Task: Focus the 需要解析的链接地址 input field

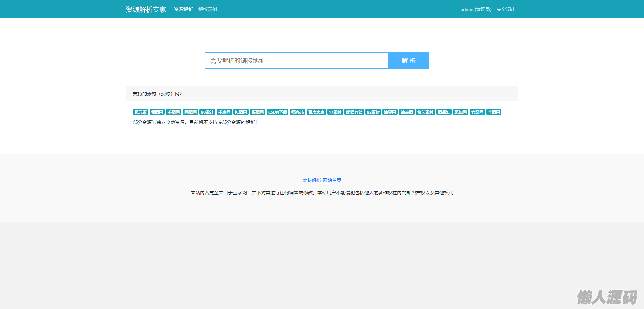Action: 297,60
